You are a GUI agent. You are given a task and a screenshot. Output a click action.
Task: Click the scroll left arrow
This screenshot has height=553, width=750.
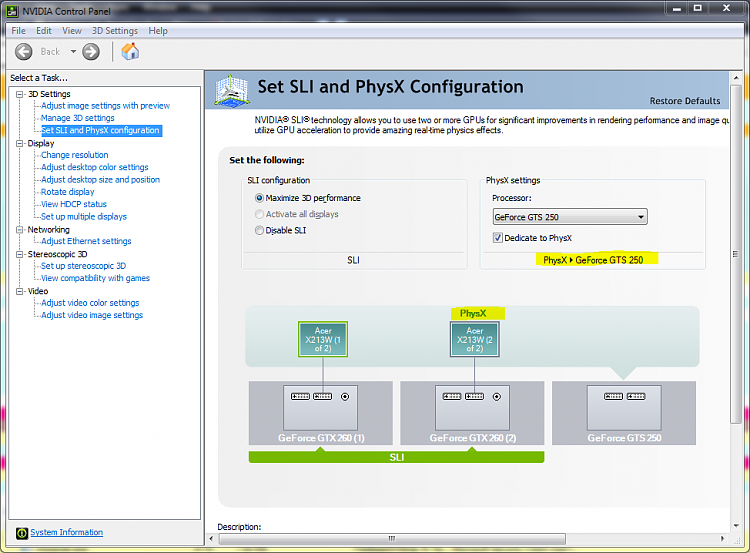click(x=211, y=539)
